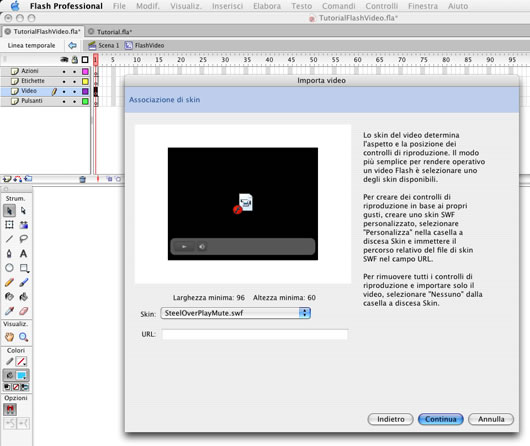Go to Scena 1 in breadcrumb
This screenshot has height=446, width=530.
coord(104,45)
